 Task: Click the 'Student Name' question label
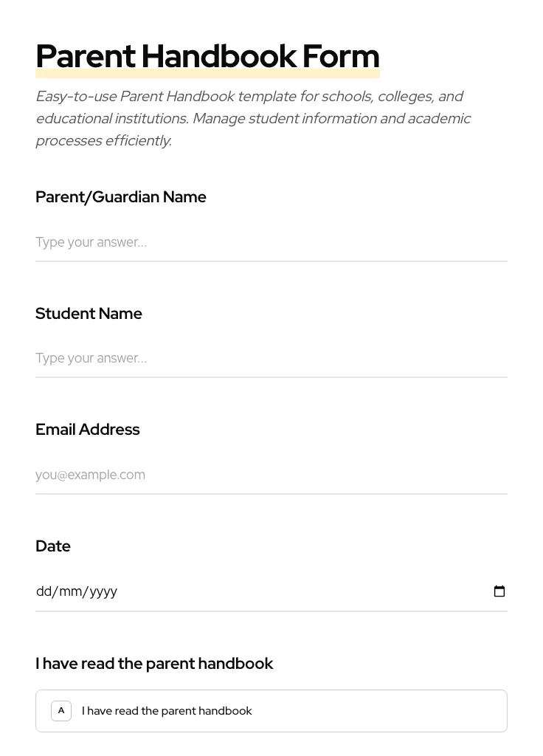89,313
